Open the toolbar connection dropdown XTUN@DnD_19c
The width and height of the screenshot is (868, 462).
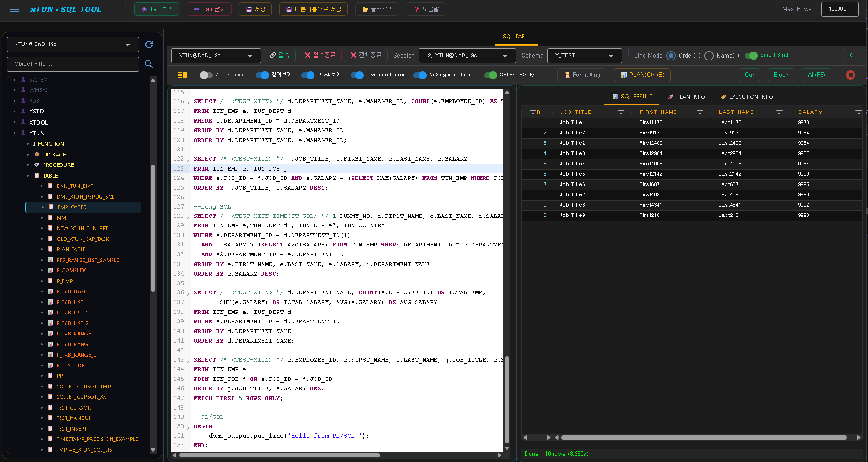(x=216, y=55)
